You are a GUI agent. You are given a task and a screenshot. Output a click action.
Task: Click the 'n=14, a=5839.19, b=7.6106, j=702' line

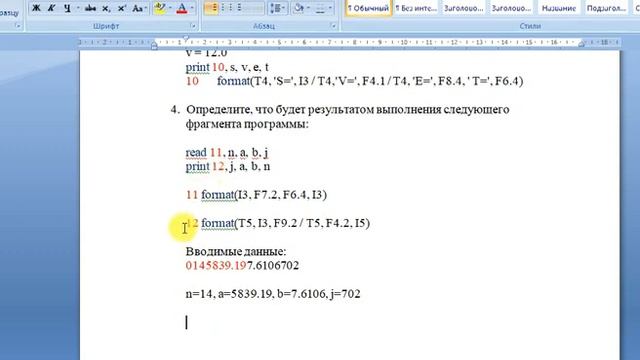[273, 294]
